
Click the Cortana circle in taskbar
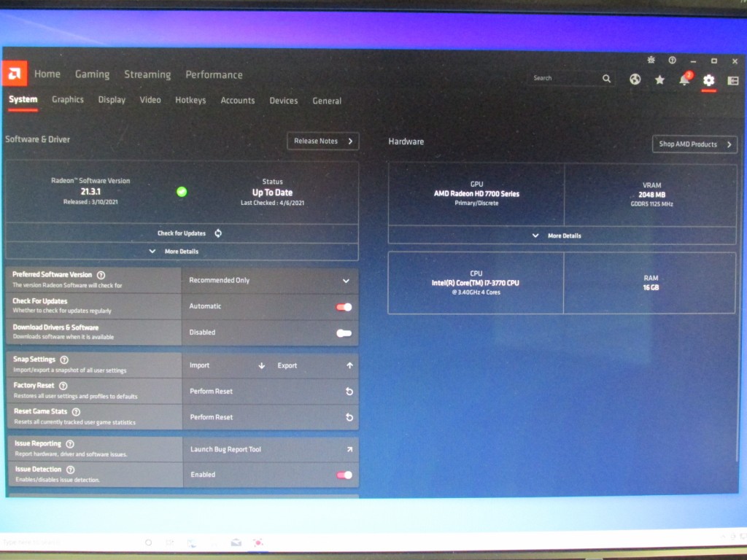tap(148, 542)
